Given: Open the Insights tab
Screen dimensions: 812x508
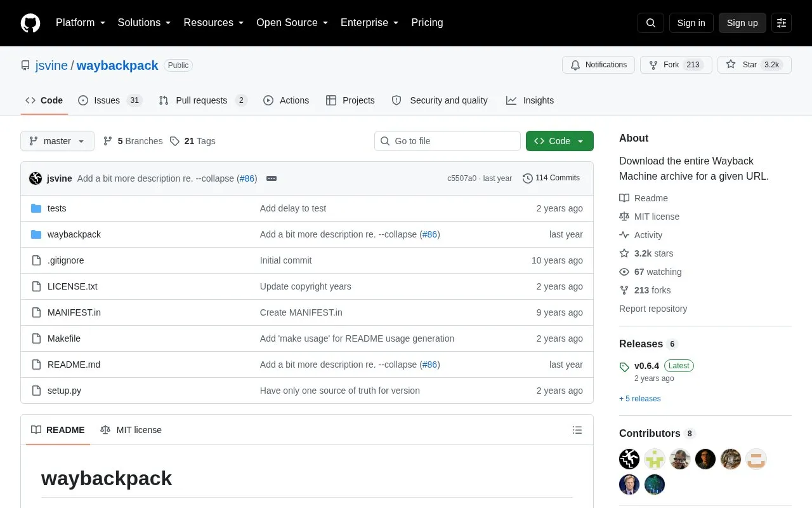Looking at the screenshot, I should point(530,100).
